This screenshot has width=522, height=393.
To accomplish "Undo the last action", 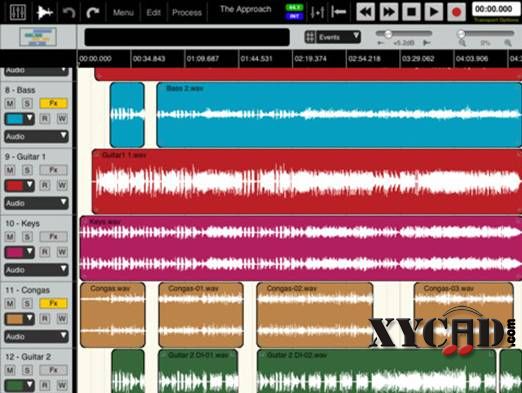I will [69, 12].
